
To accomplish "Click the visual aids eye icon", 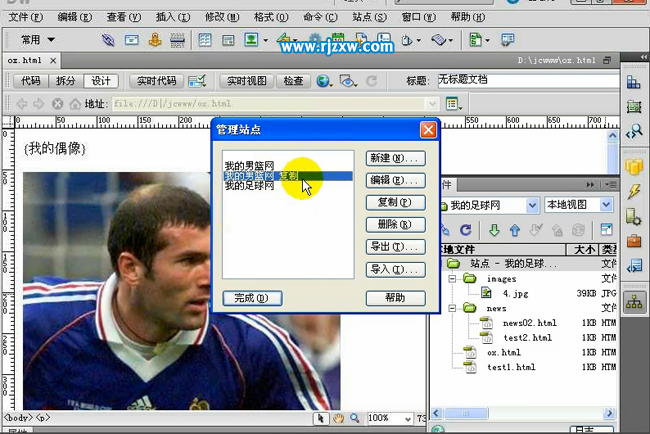I will click(347, 81).
